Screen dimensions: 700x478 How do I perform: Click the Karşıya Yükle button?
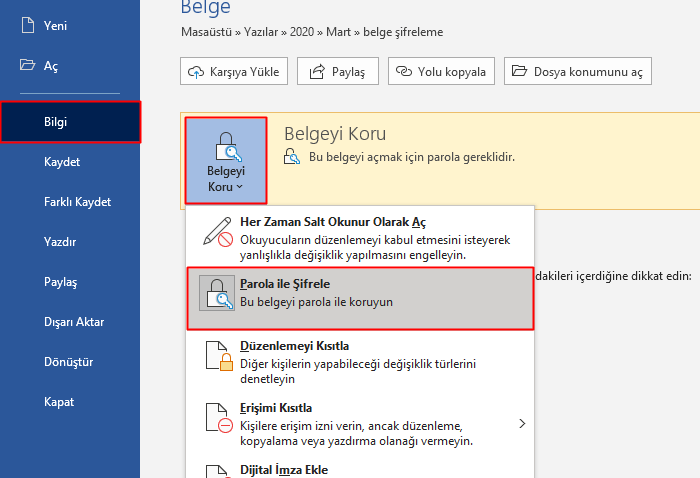pos(234,71)
